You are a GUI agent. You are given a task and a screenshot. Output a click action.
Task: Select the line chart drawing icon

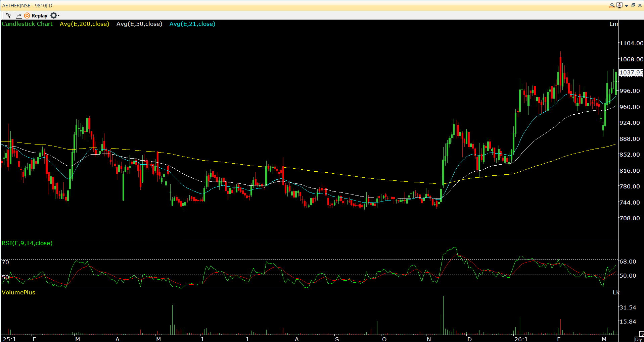[19, 15]
